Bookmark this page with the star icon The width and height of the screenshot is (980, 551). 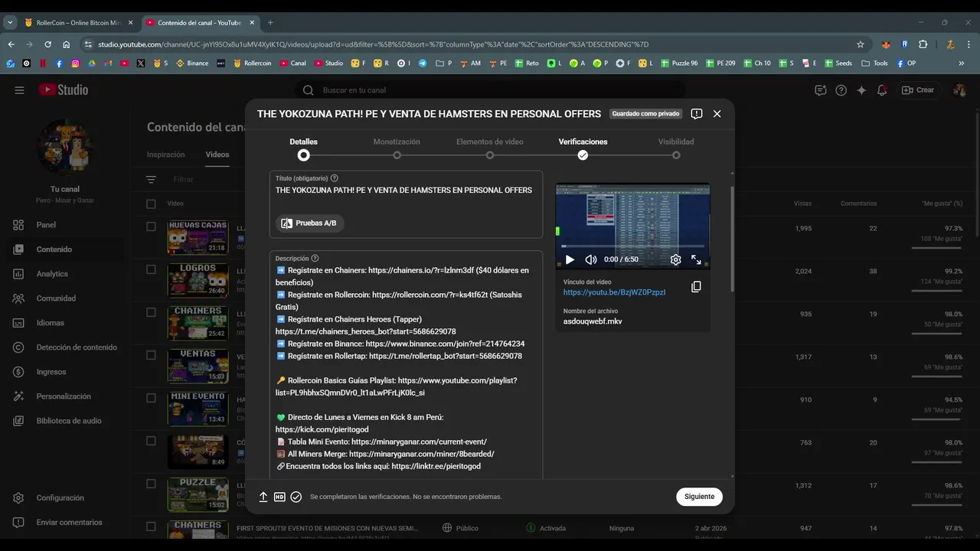(861, 44)
